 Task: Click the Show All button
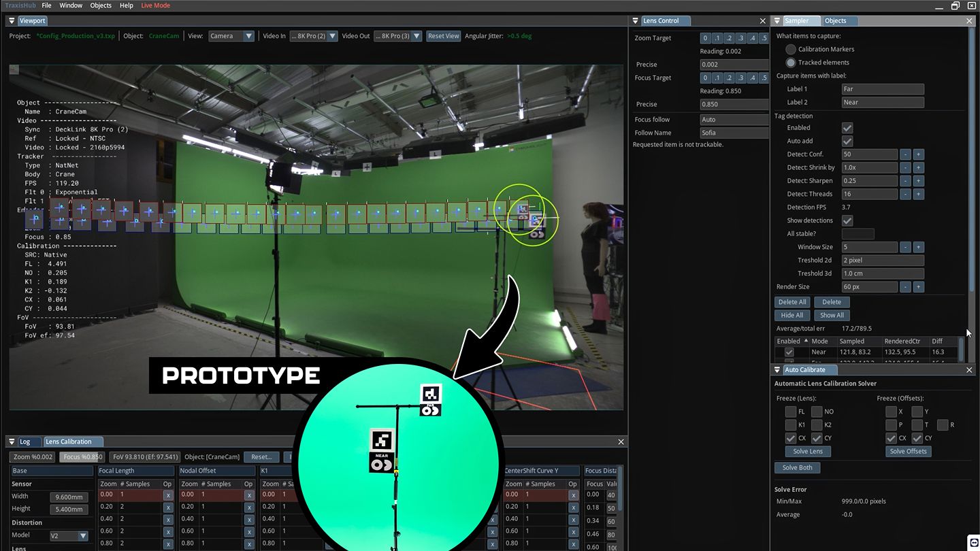coord(832,316)
